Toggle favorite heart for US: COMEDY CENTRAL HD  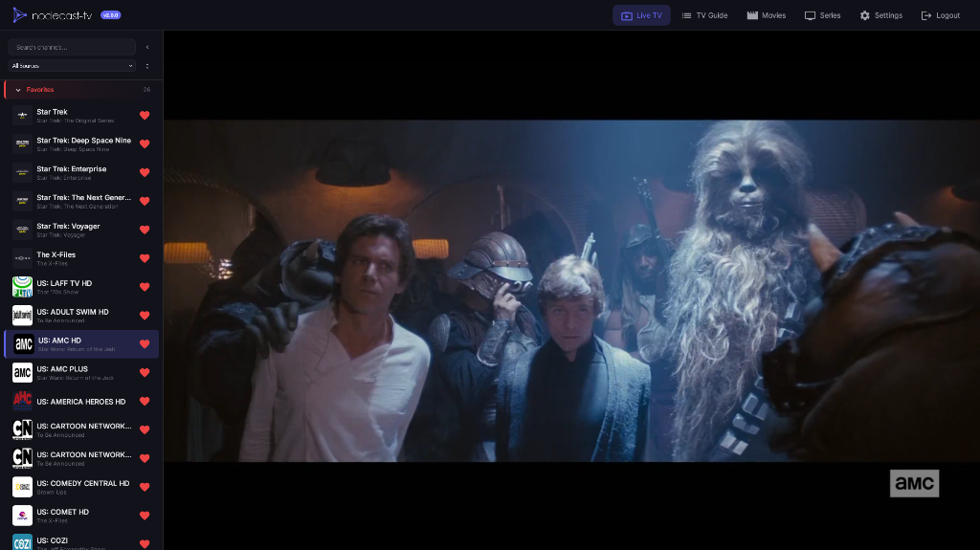tap(145, 487)
